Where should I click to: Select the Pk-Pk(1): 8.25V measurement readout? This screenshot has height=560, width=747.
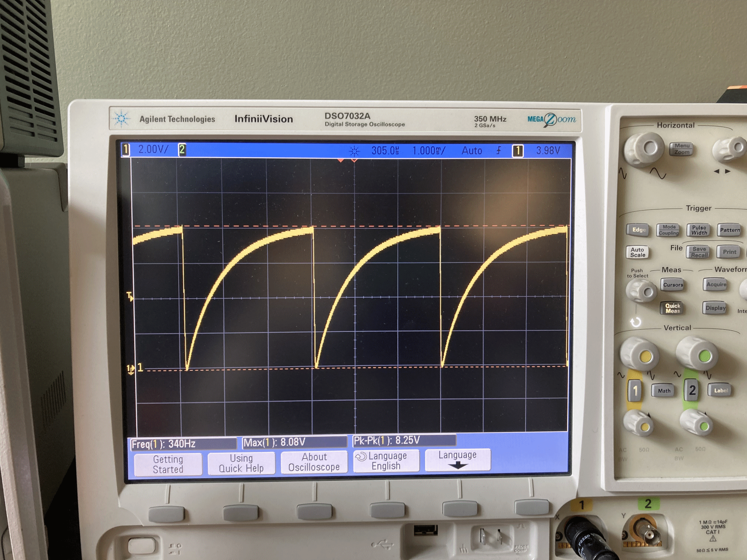click(x=404, y=441)
